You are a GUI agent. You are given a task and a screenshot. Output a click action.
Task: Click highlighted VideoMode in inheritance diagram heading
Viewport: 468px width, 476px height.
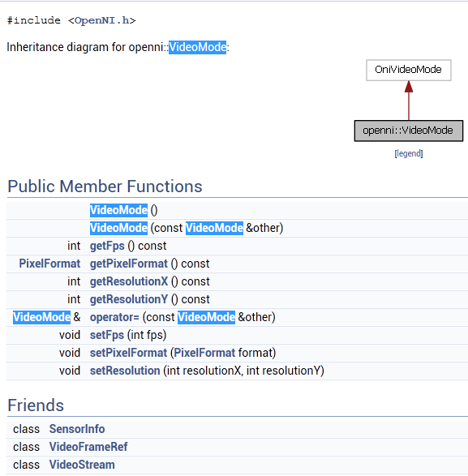coord(197,47)
